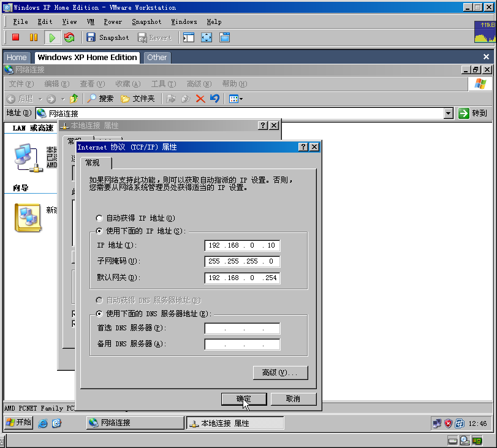
Task: Open the address bar dropdown
Action: click(448, 113)
